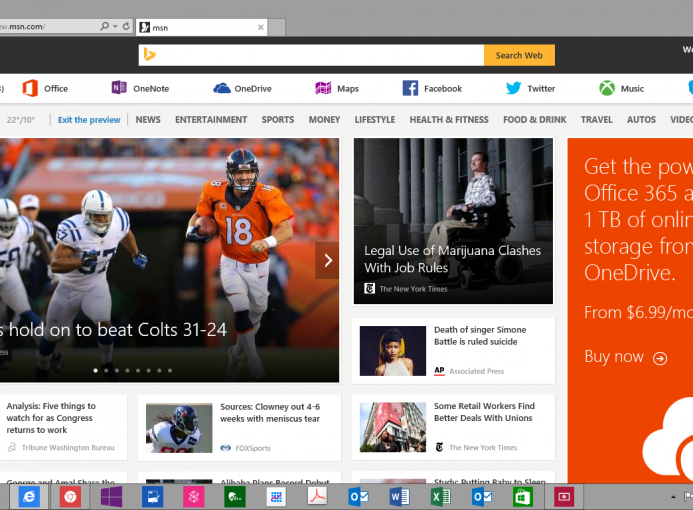Launch Word from the taskbar

point(400,497)
